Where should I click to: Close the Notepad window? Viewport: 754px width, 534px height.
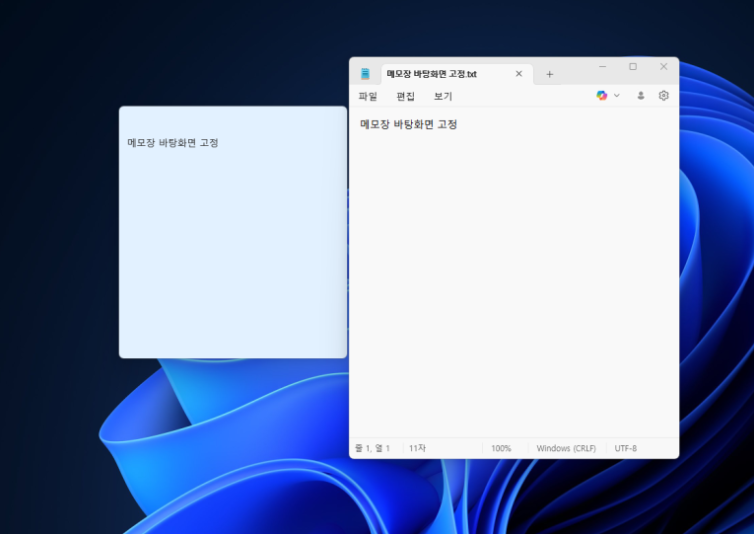[664, 66]
